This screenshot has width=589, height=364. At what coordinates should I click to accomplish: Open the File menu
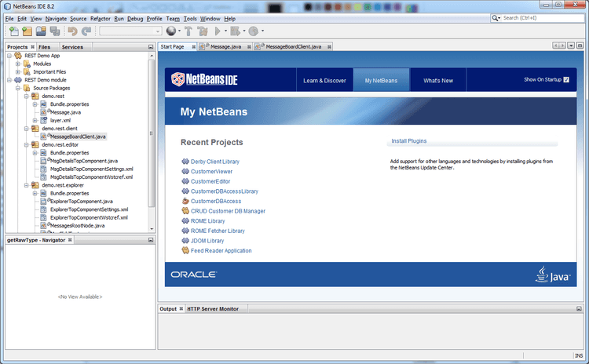click(x=9, y=19)
